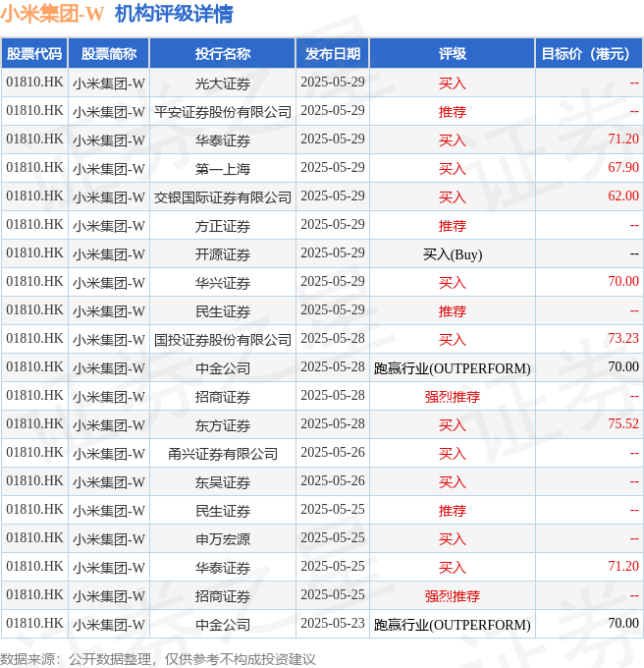Click the 推荐 rating in the 方正证券 row

coord(452,226)
